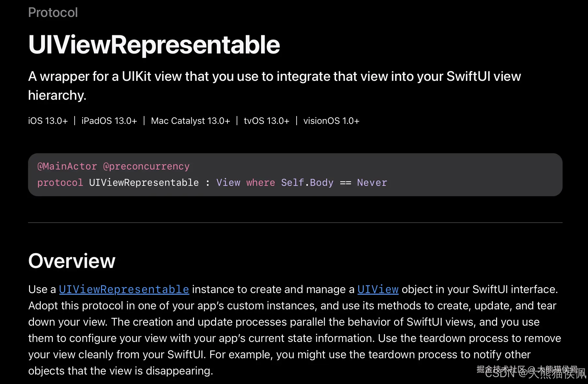The image size is (588, 384).
Task: Click the @MainActor attribute in code
Action: pos(67,167)
